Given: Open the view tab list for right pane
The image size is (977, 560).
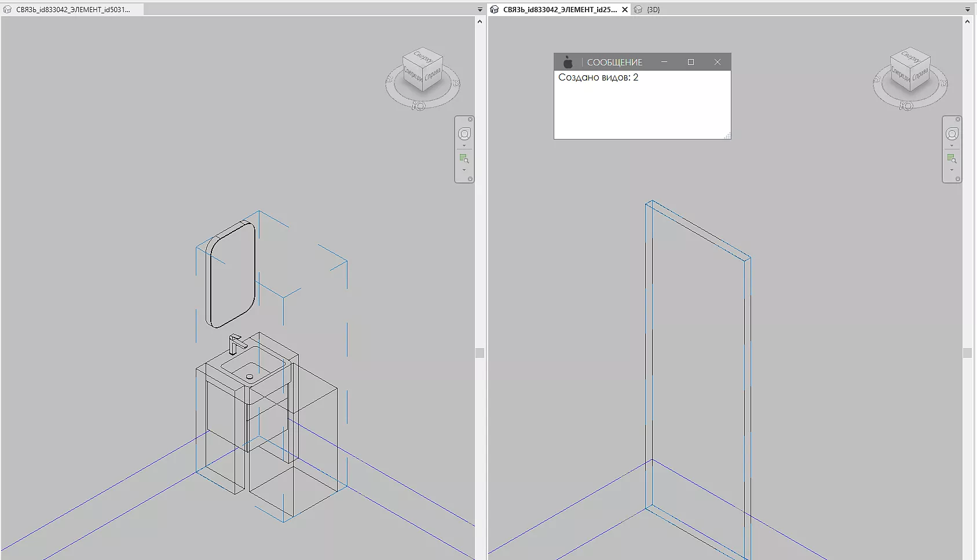Looking at the screenshot, I should coord(967,10).
